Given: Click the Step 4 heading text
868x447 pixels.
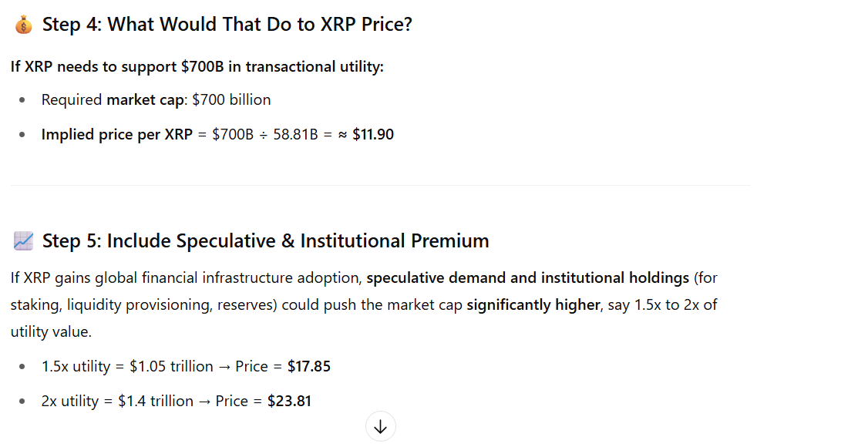Looking at the screenshot, I should 227,25.
